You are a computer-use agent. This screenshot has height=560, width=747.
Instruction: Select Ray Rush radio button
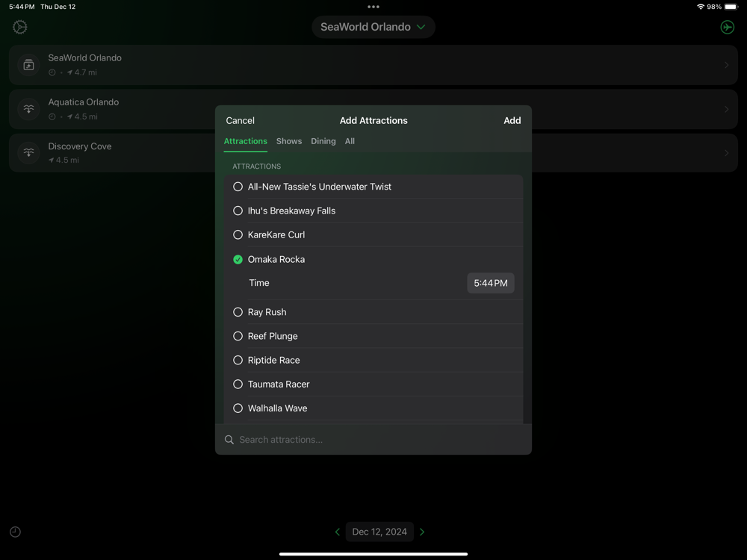(238, 312)
